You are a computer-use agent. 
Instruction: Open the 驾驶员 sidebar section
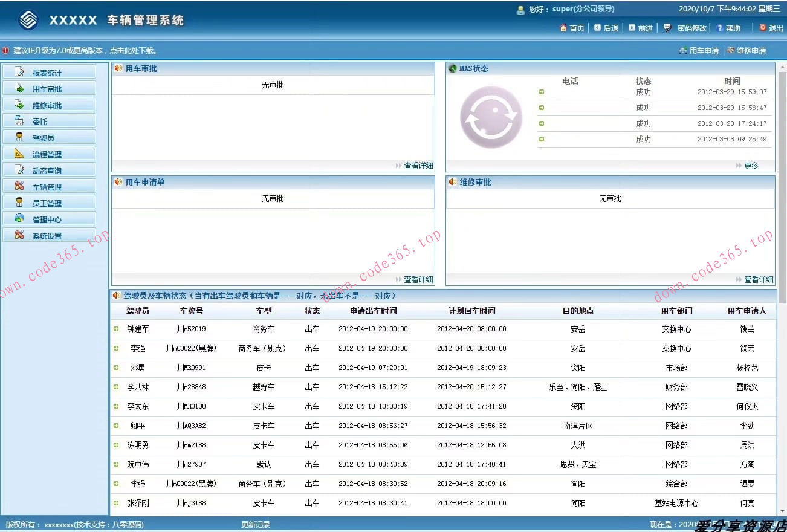coord(44,138)
